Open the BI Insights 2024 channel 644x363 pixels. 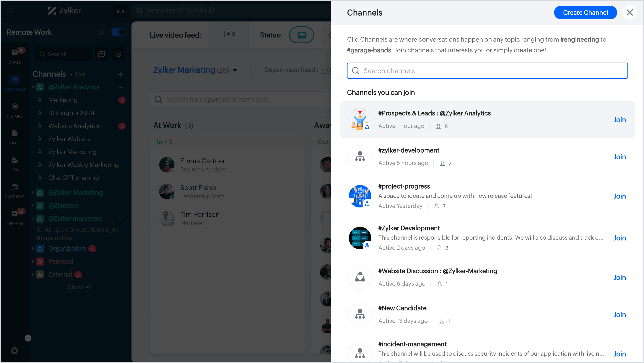[71, 113]
